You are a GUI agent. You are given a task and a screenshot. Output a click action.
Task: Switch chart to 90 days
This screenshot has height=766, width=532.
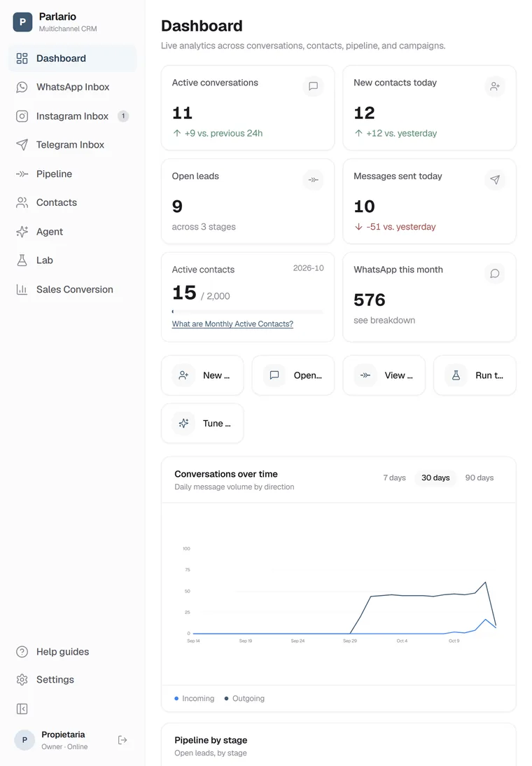coord(479,478)
